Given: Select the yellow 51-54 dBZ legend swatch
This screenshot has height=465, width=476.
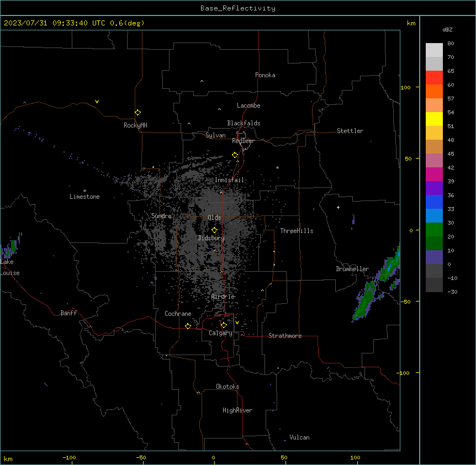Looking at the screenshot, I should pos(434,119).
